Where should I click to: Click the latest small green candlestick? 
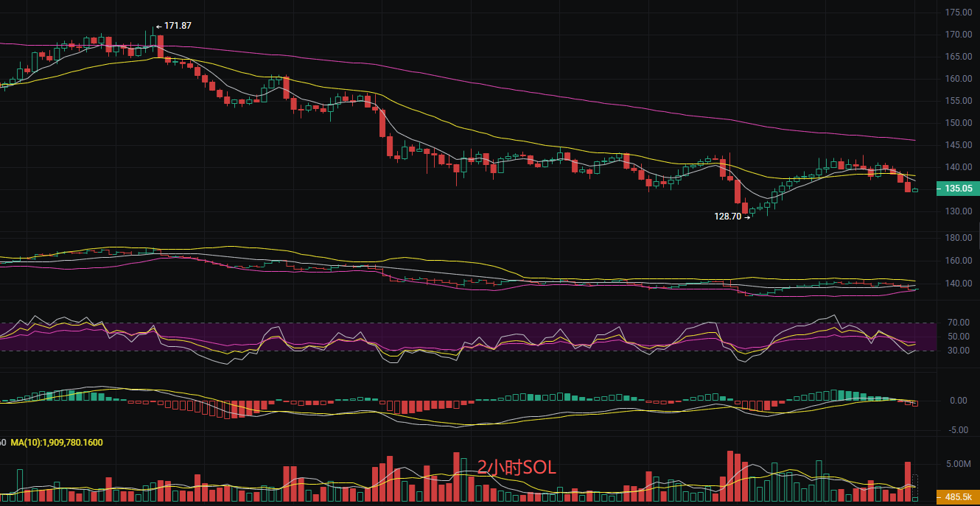click(915, 190)
